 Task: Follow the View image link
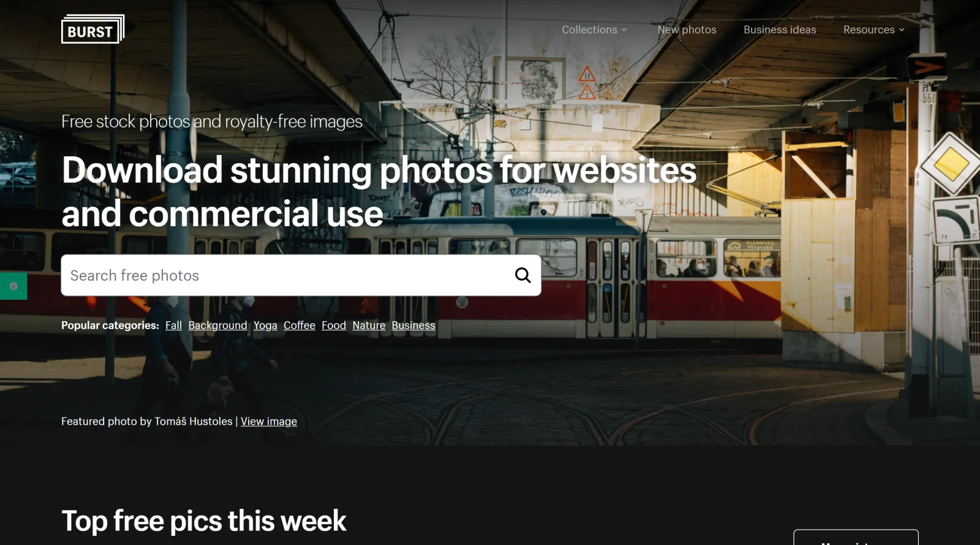[269, 421]
